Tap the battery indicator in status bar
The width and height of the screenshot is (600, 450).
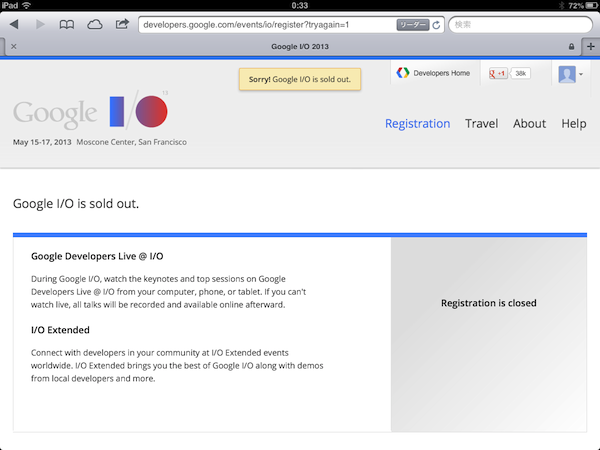point(591,5)
